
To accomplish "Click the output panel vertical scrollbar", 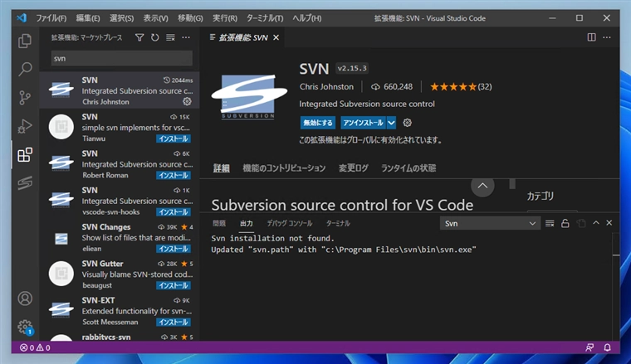I will point(616,285).
